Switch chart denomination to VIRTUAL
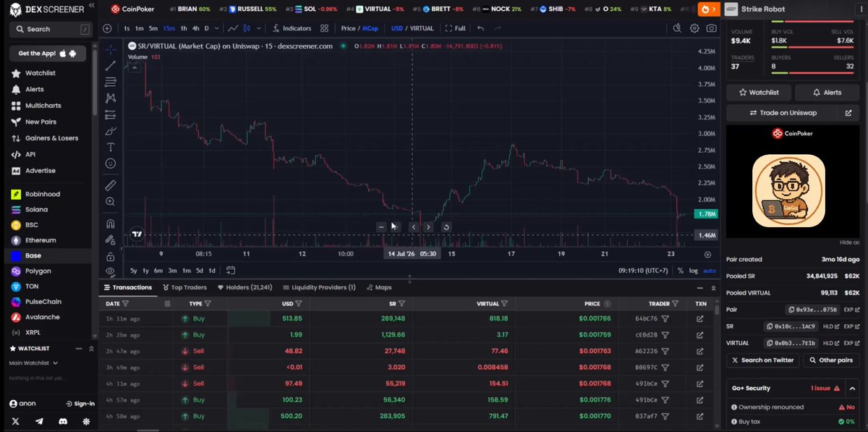The width and height of the screenshot is (868, 432). 422,28
